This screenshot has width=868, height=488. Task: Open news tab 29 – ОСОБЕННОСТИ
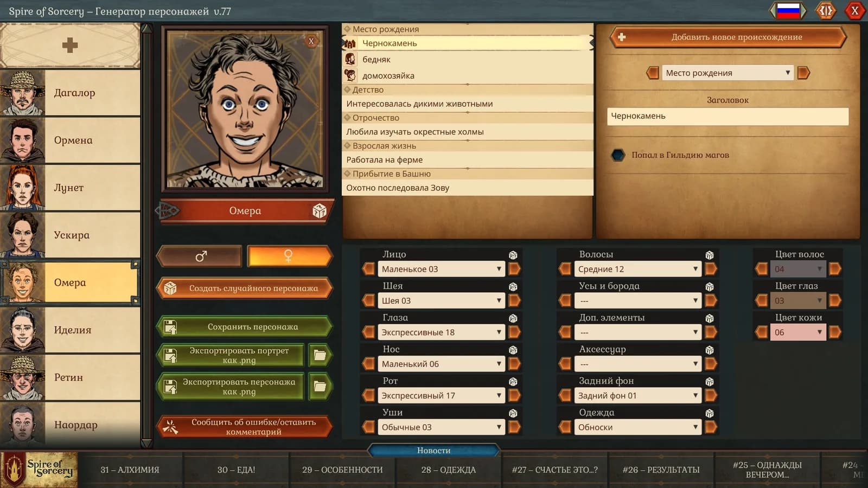point(342,470)
